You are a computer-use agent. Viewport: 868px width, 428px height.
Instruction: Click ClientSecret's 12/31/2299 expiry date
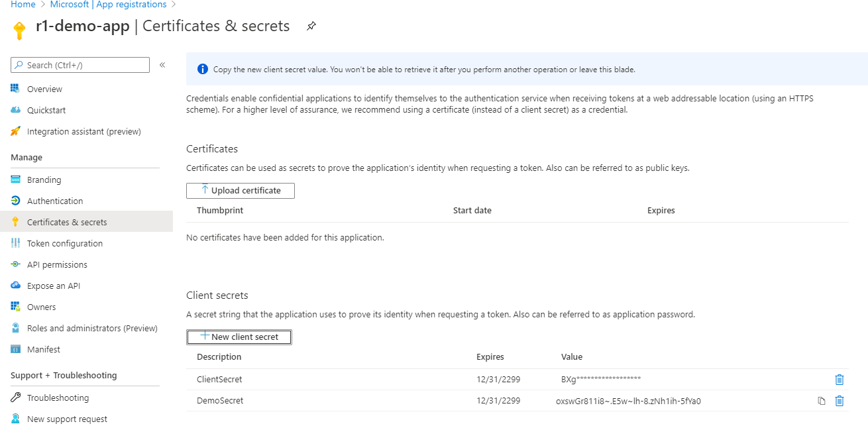(498, 380)
